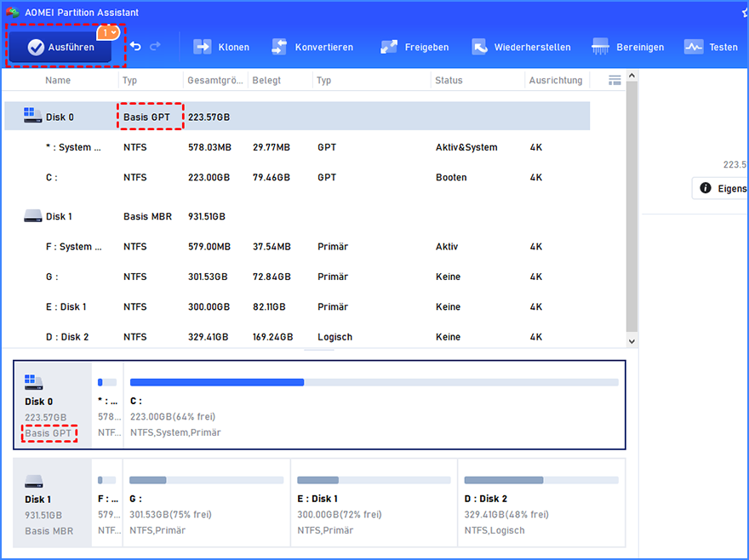Click the 'Basis MBR' type in Disk 1 row
Viewport: 749px width, 560px height.
[147, 216]
